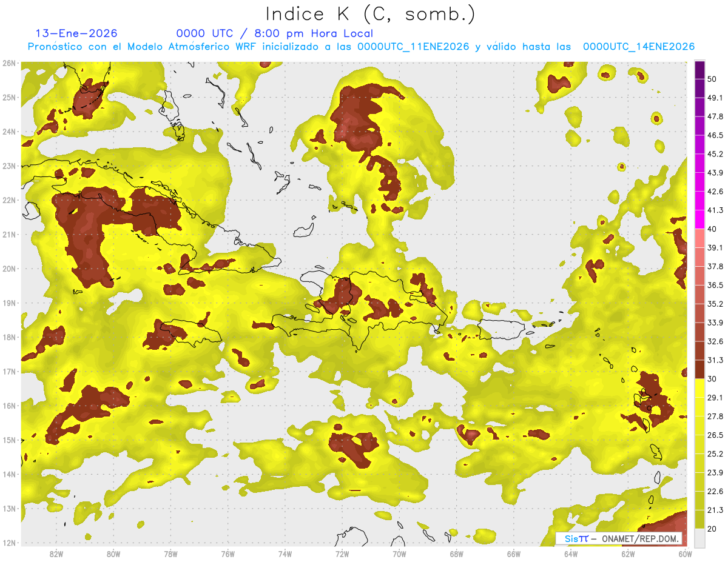Viewport: 728px width, 562px height.
Task: Click the '76W' longitude label
Action: 227,554
